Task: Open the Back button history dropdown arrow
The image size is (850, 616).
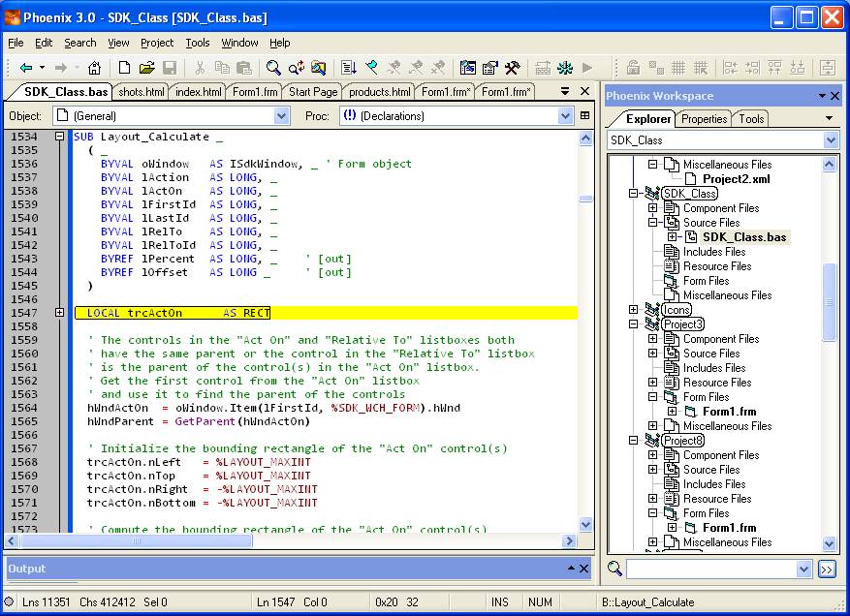Action: click(x=42, y=68)
